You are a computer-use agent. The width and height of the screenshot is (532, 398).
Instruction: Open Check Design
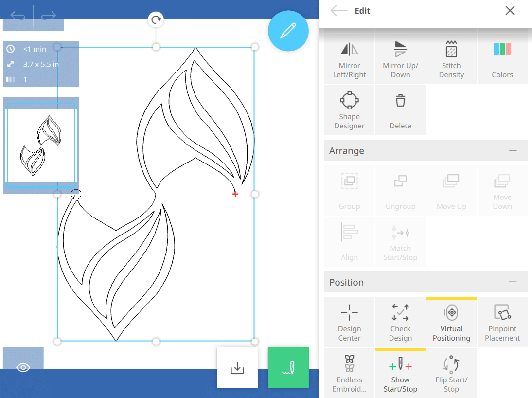[x=400, y=322]
